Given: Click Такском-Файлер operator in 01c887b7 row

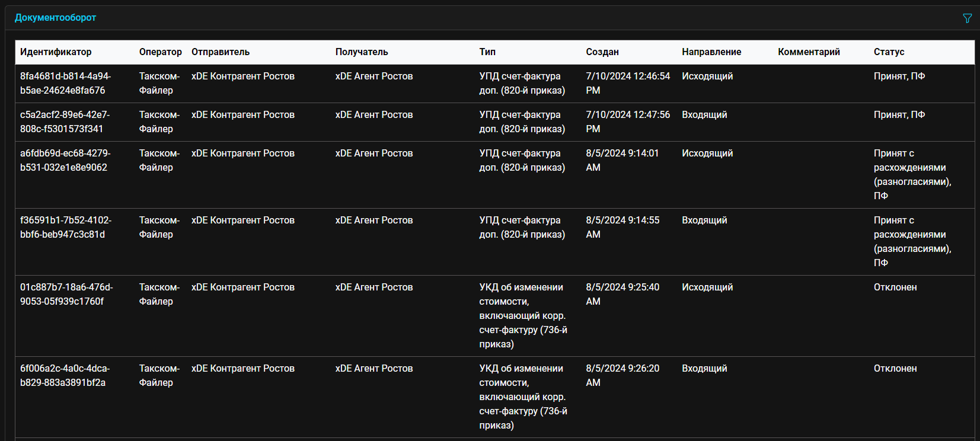Looking at the screenshot, I should [159, 295].
